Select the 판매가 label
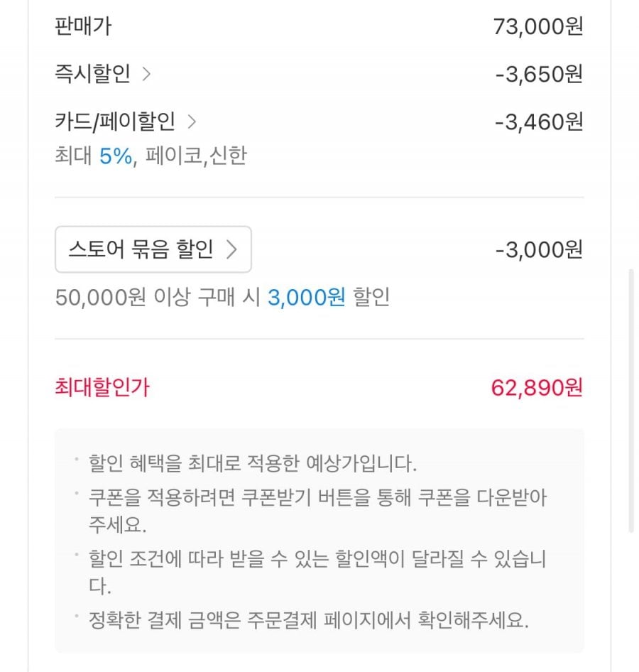639x672 pixels. [x=83, y=26]
